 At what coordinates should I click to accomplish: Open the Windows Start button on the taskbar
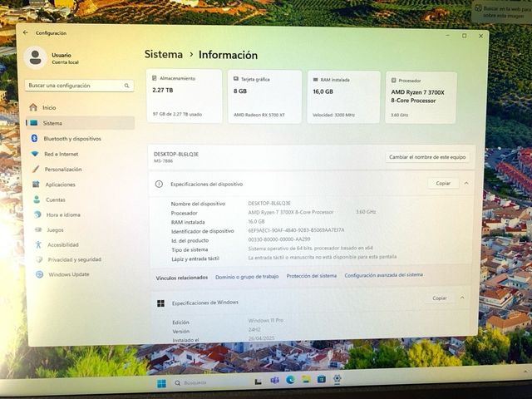[161, 383]
